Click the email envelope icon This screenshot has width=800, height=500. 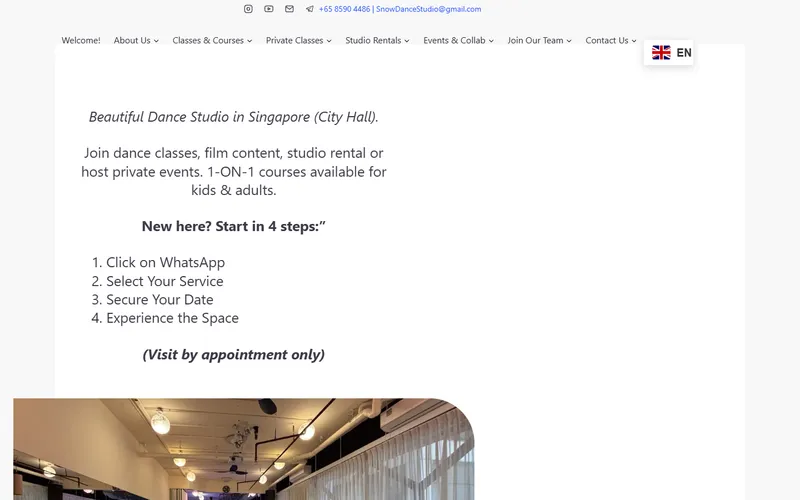click(289, 9)
